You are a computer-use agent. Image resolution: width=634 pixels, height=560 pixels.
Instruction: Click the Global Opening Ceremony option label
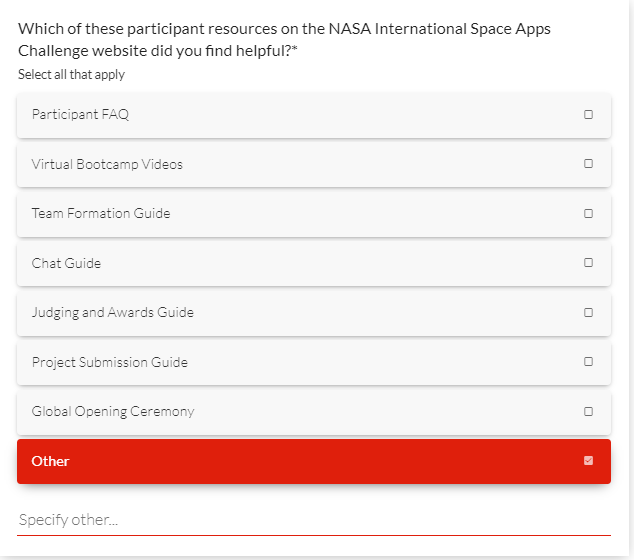[113, 412]
